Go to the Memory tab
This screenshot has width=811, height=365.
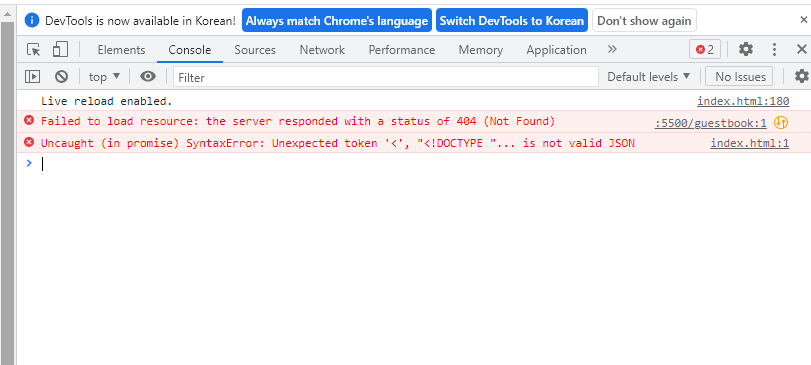click(x=480, y=50)
